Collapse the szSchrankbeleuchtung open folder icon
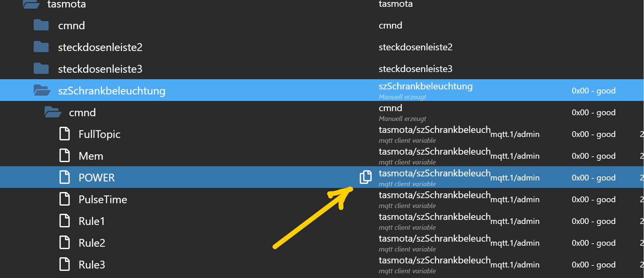The height and width of the screenshot is (278, 644). 42,90
